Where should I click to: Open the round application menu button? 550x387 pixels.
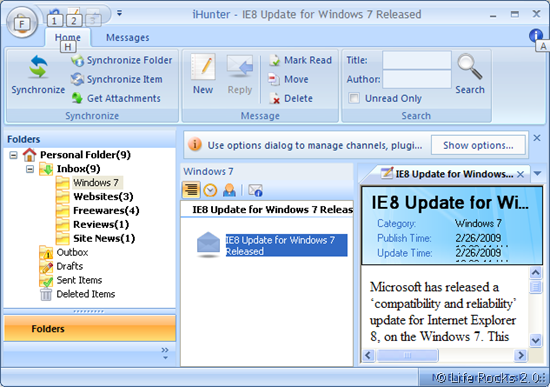(x=22, y=23)
